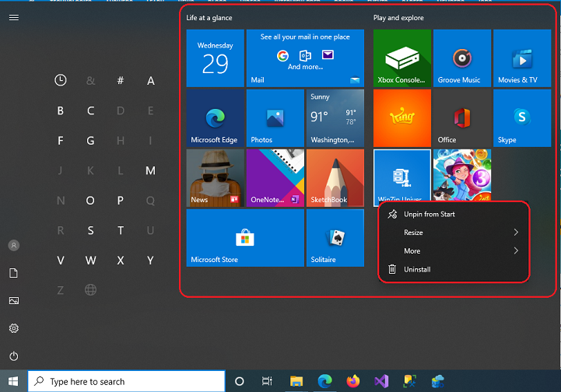Image resolution: width=561 pixels, height=392 pixels.
Task: Jump to apps starting with X
Action: pyautogui.click(x=121, y=261)
